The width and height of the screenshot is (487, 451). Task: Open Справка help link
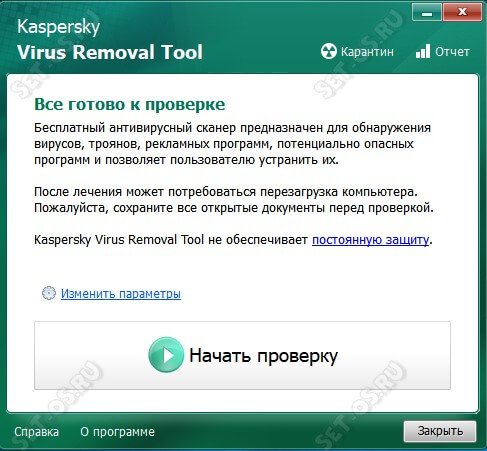click(x=36, y=432)
